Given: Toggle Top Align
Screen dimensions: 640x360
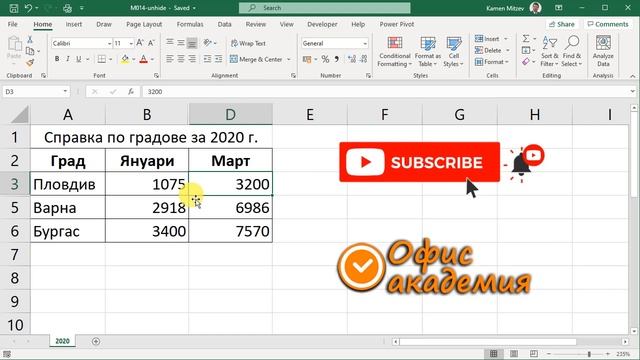Looking at the screenshot, I should coord(170,42).
